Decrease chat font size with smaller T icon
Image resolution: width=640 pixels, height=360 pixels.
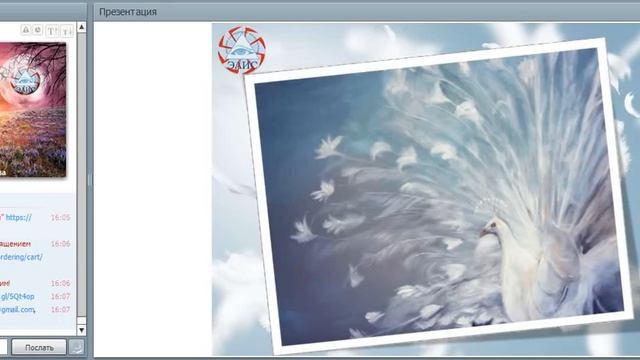pyautogui.click(x=67, y=31)
